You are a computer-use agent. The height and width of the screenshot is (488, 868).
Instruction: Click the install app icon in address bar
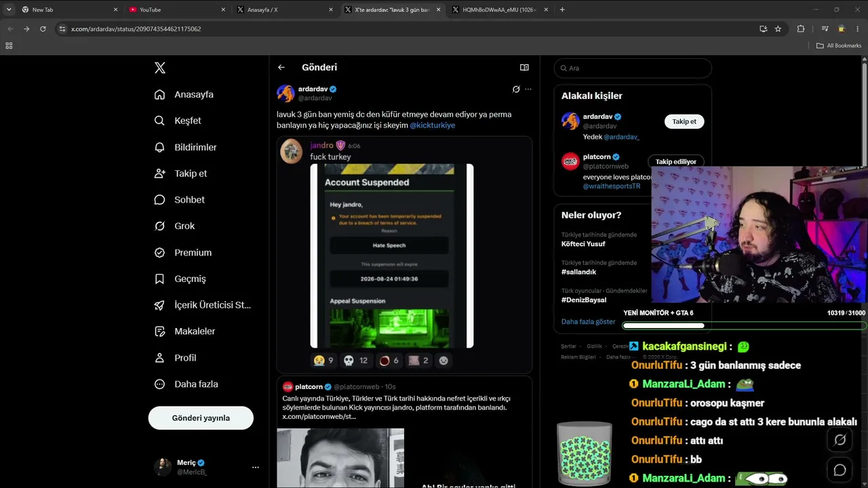[x=764, y=28]
